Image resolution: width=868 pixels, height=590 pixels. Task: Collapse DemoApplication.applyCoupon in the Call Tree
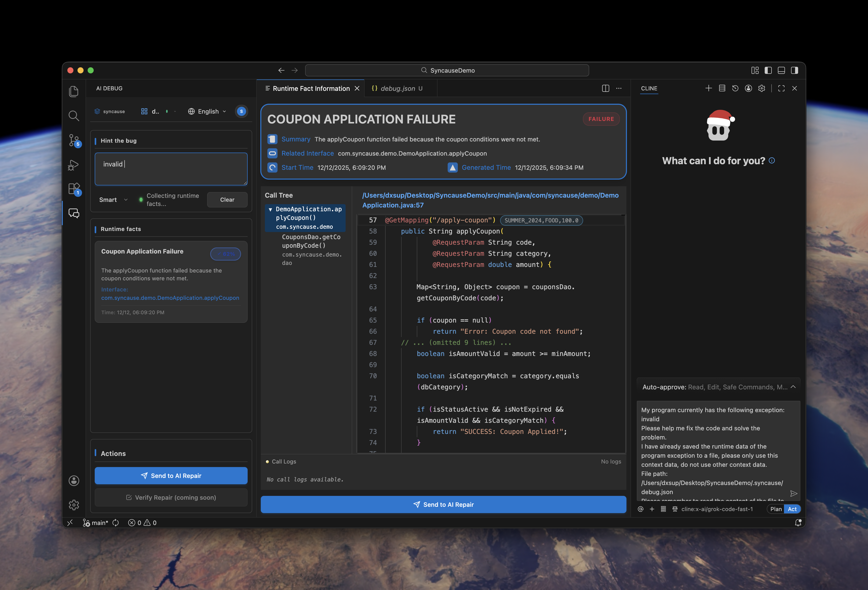point(270,209)
